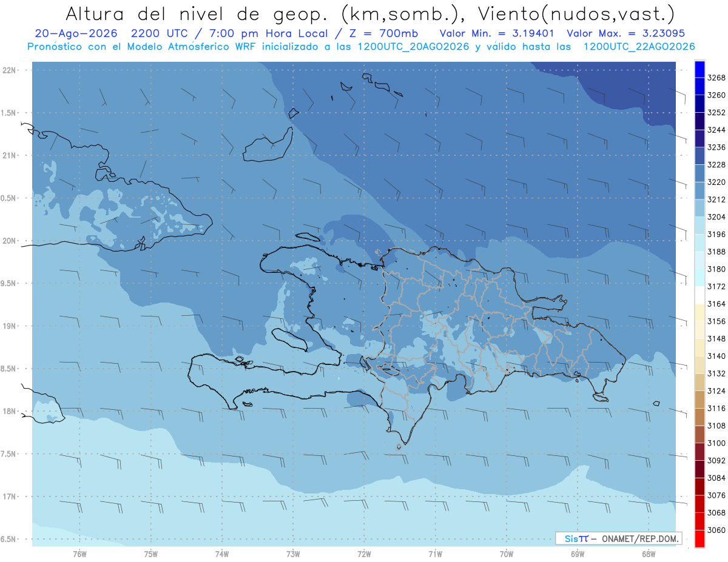Screen dimensions: 728x562
Task: Click the '21N' latitude label
Action: point(10,155)
